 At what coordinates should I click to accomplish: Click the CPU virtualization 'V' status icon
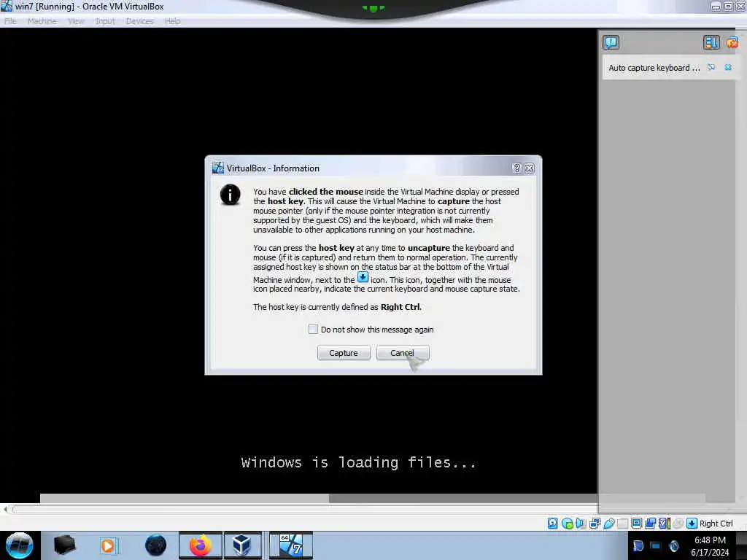coord(664,524)
